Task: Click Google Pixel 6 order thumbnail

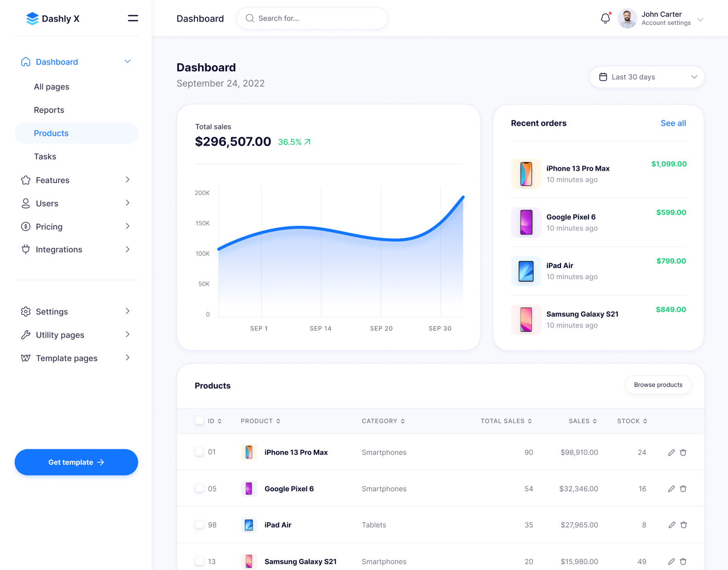Action: click(x=526, y=222)
